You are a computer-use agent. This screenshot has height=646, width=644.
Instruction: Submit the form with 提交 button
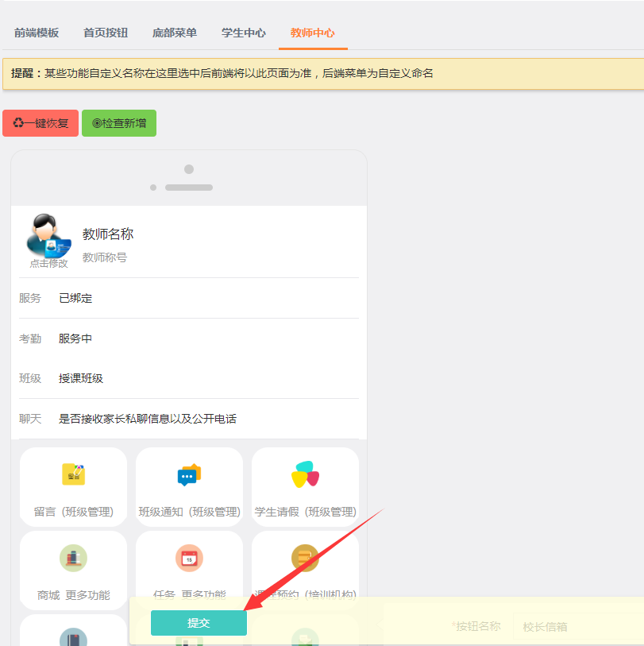coord(199,623)
